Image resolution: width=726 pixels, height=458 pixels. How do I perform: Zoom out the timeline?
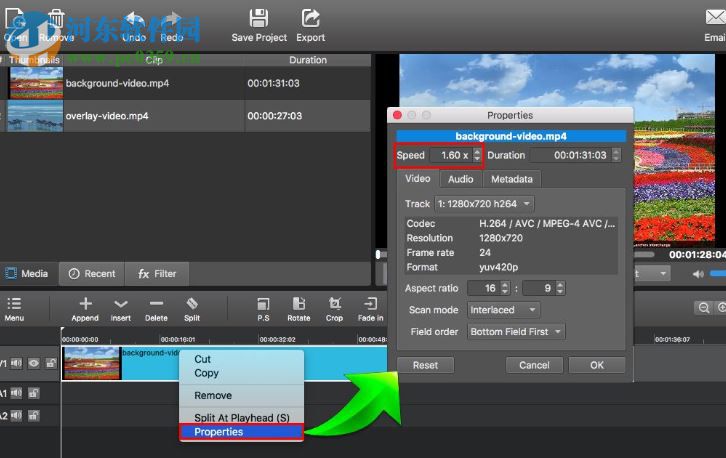pos(704,307)
